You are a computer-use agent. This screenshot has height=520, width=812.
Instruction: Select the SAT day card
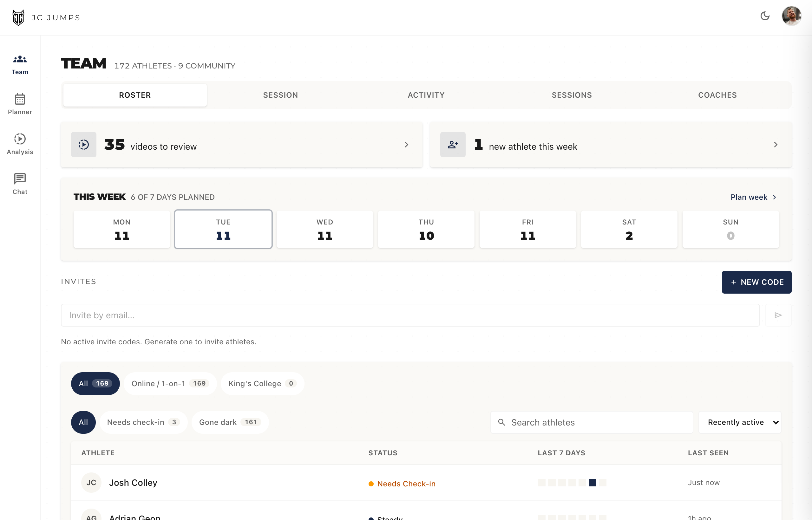[x=629, y=229]
